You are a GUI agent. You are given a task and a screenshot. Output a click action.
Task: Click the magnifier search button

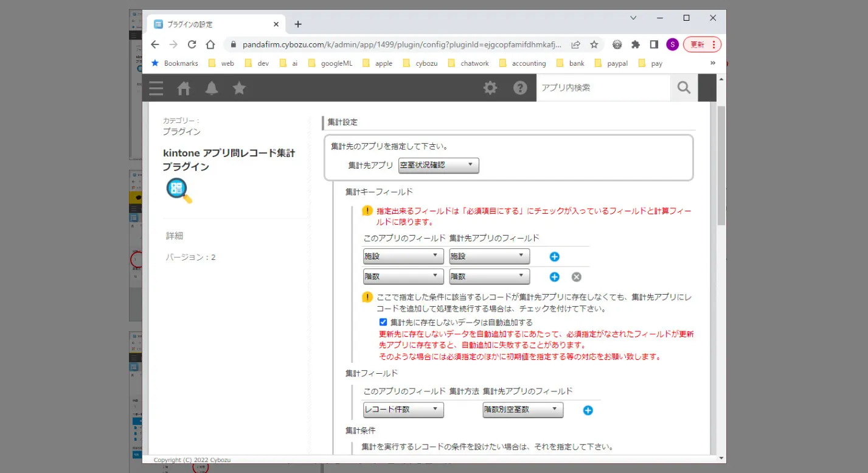pos(684,88)
